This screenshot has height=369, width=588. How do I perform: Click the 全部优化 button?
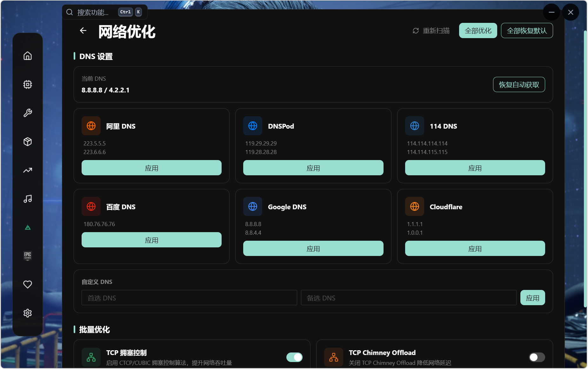[478, 31]
